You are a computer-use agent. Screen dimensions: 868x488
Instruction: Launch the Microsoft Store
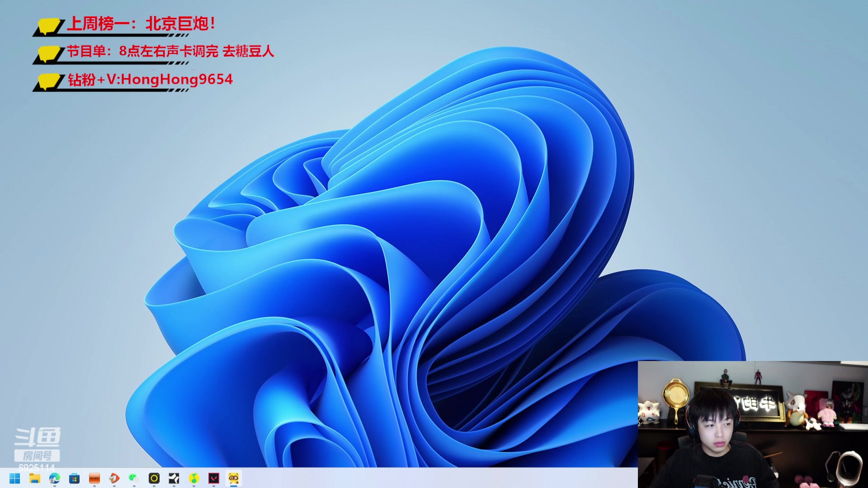click(x=75, y=478)
